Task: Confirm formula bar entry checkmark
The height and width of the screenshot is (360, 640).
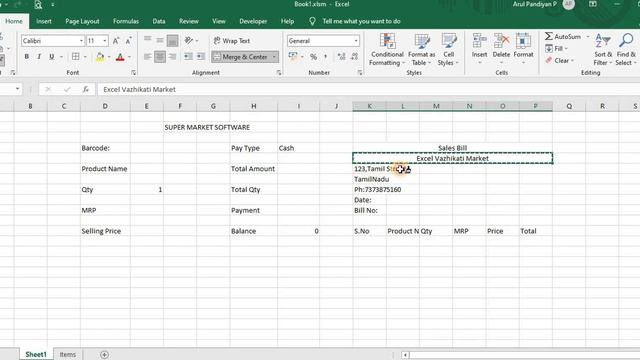Action: pyautogui.click(x=67, y=89)
